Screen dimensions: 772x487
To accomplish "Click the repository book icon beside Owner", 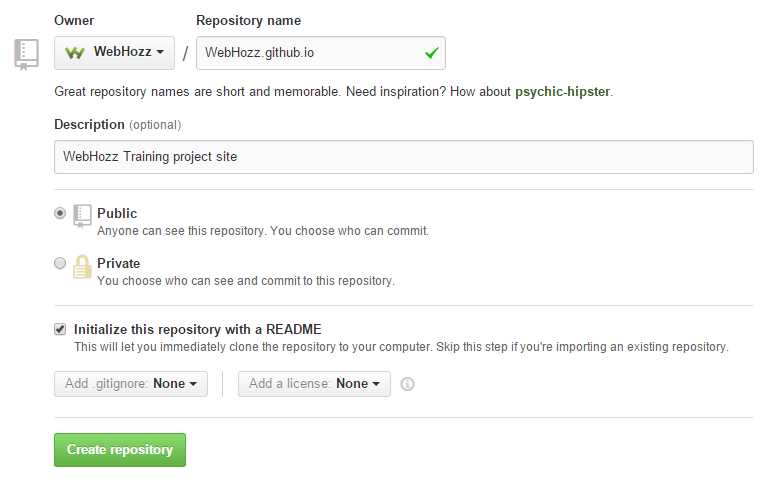I will [26, 54].
